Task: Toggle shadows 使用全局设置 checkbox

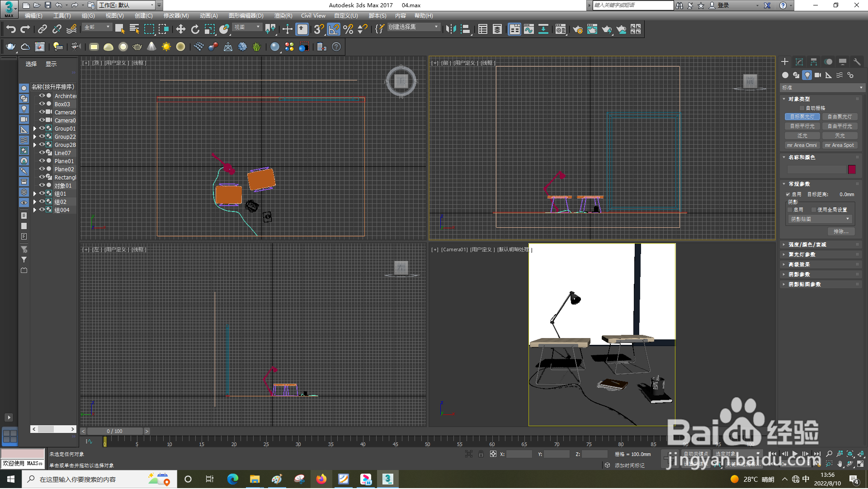Action: [x=814, y=210]
